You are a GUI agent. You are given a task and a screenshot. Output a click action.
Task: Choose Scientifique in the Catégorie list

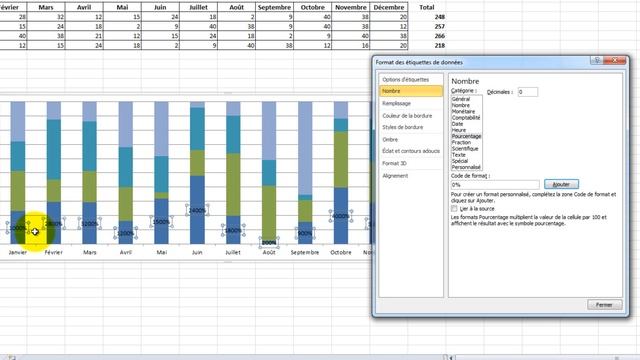point(464,149)
